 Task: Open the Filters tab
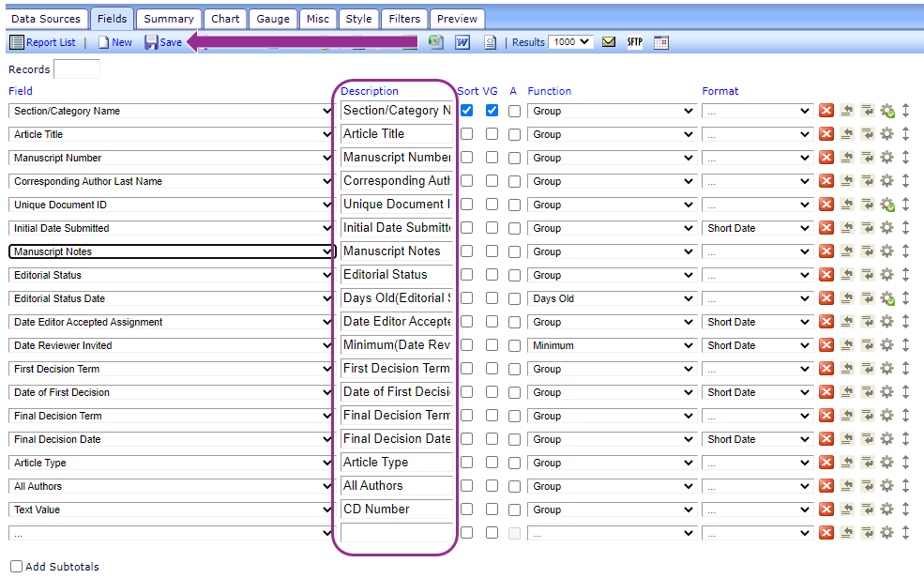coord(405,19)
